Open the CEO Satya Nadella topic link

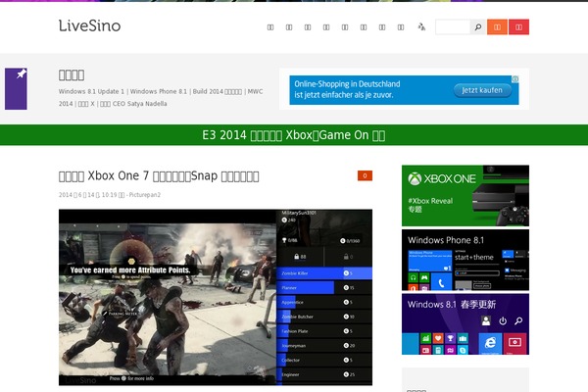pos(133,104)
